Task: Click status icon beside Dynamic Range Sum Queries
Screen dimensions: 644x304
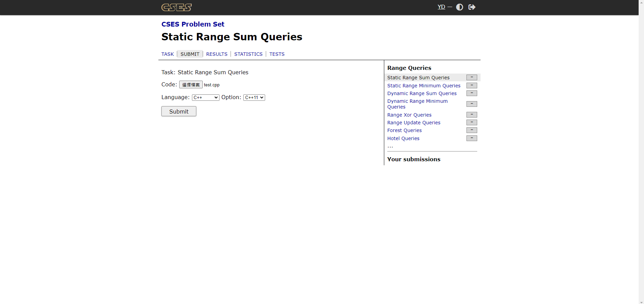Action: [x=472, y=93]
